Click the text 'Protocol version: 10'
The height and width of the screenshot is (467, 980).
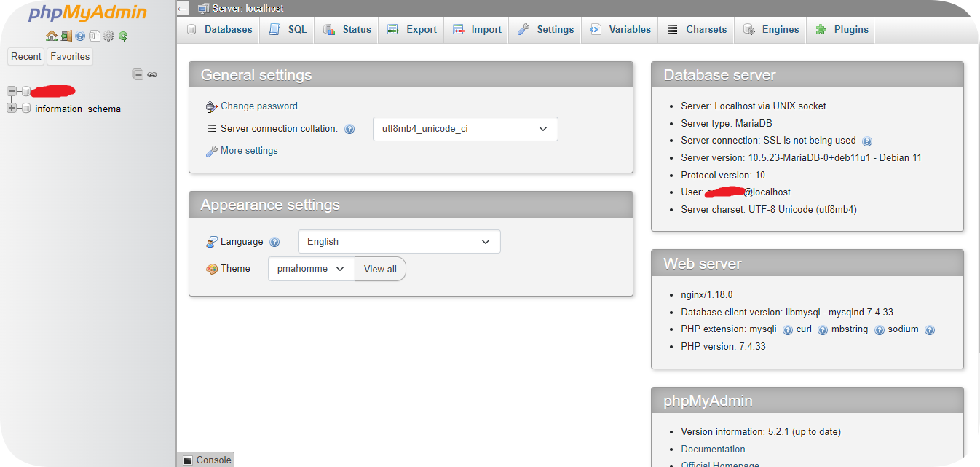pos(723,176)
